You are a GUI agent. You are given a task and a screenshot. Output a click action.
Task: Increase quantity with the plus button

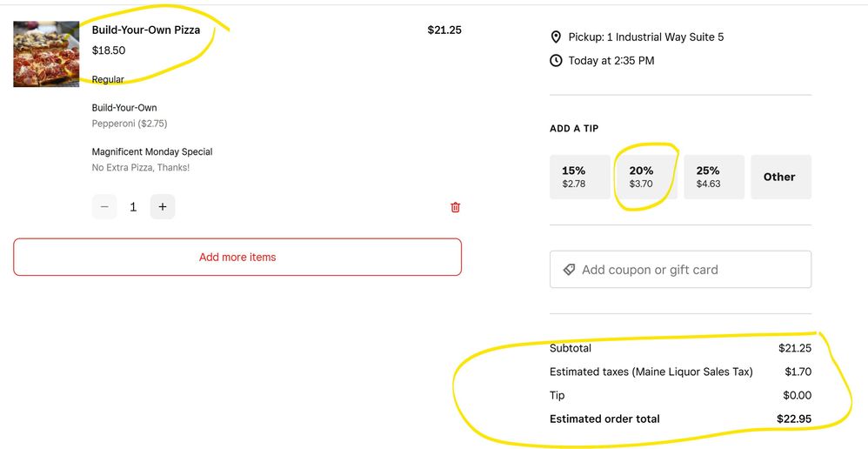pos(163,207)
